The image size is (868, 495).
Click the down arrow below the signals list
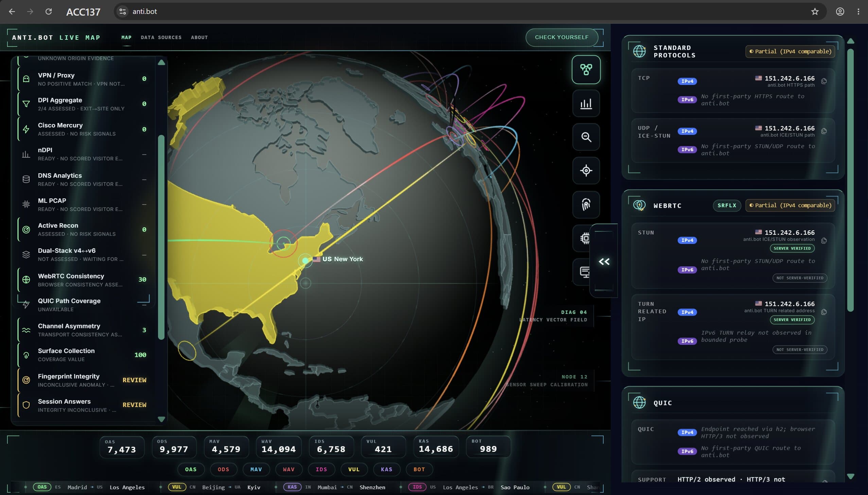pyautogui.click(x=161, y=419)
